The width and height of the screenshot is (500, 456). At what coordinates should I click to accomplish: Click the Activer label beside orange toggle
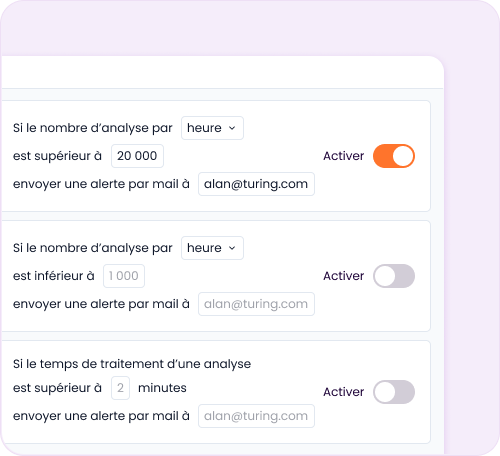point(343,156)
